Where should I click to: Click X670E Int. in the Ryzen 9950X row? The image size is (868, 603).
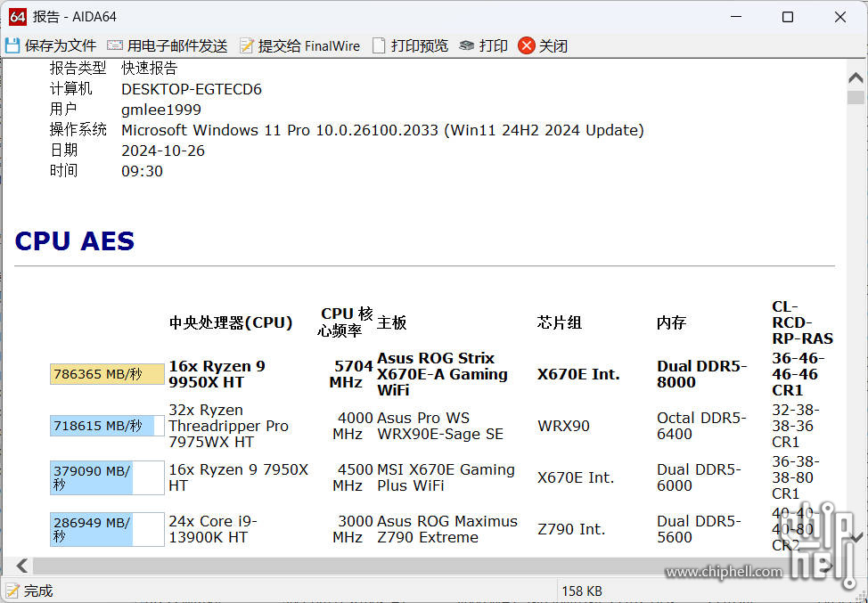click(x=578, y=374)
